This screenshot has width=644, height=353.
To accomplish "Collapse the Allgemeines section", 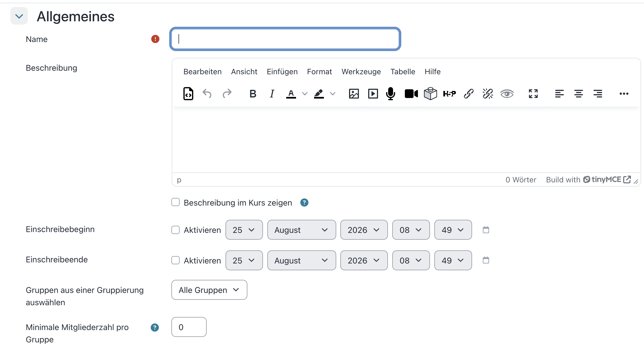I will (19, 16).
